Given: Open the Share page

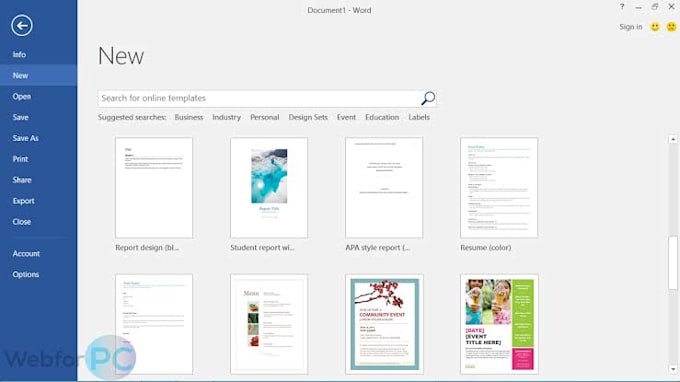Looking at the screenshot, I should pos(22,180).
